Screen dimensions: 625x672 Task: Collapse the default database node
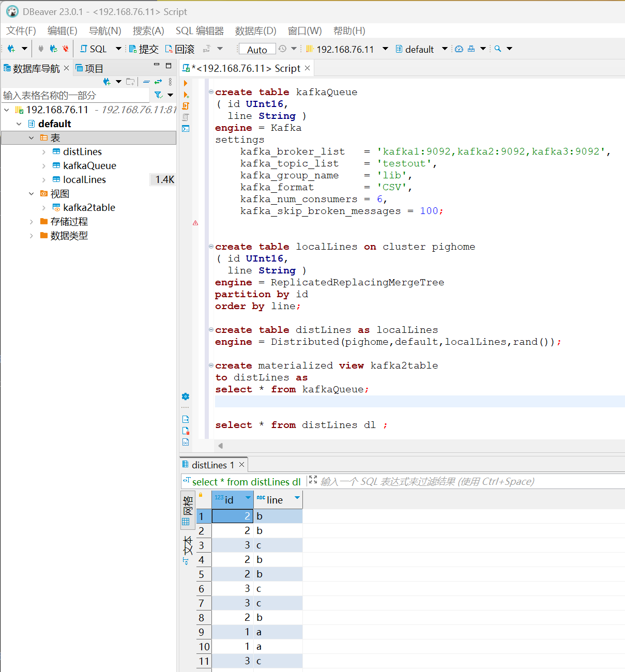tap(19, 124)
